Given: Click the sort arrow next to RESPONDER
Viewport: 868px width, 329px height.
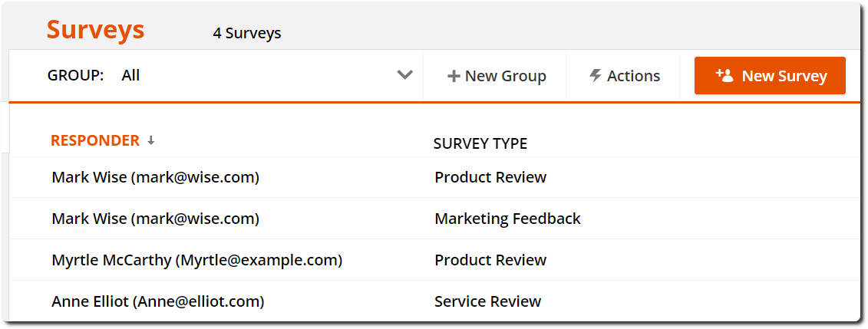Looking at the screenshot, I should 150,141.
